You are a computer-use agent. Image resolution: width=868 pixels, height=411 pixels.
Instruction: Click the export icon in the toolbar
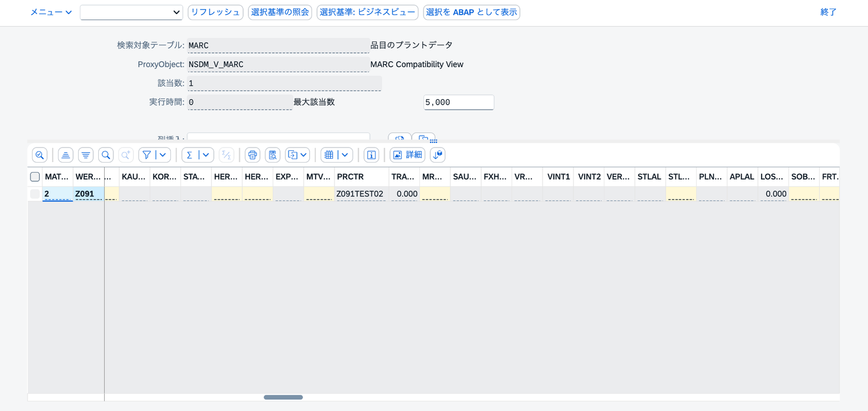[x=292, y=155]
